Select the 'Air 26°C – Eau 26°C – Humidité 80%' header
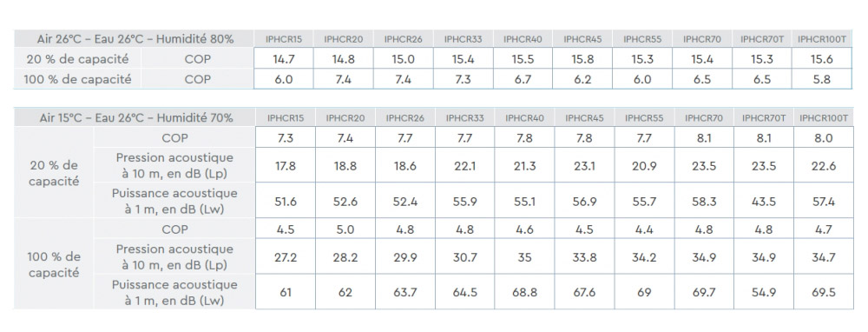 point(135,39)
